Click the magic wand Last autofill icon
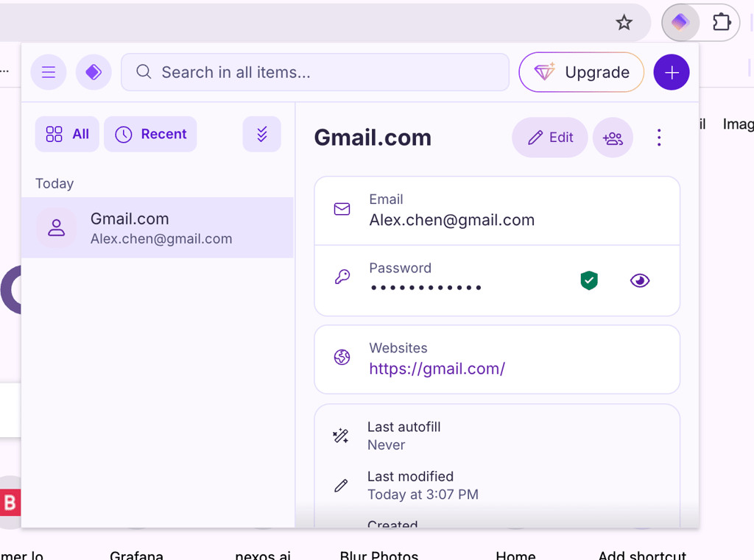This screenshot has width=754, height=560. [x=340, y=436]
